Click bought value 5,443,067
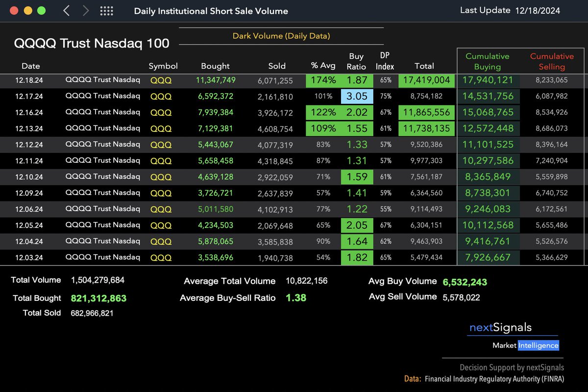 [x=216, y=145]
